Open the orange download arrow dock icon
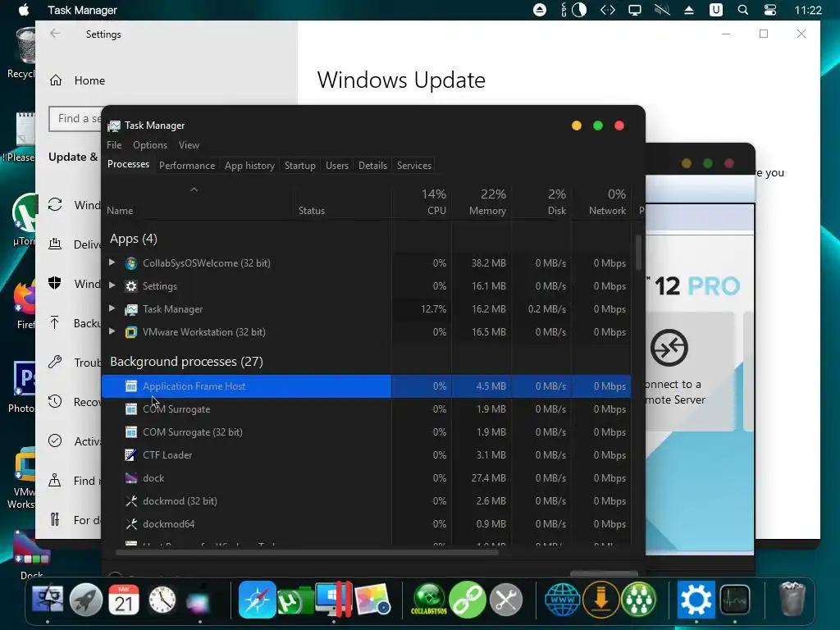Viewport: 840px width, 630px height. pyautogui.click(x=601, y=600)
